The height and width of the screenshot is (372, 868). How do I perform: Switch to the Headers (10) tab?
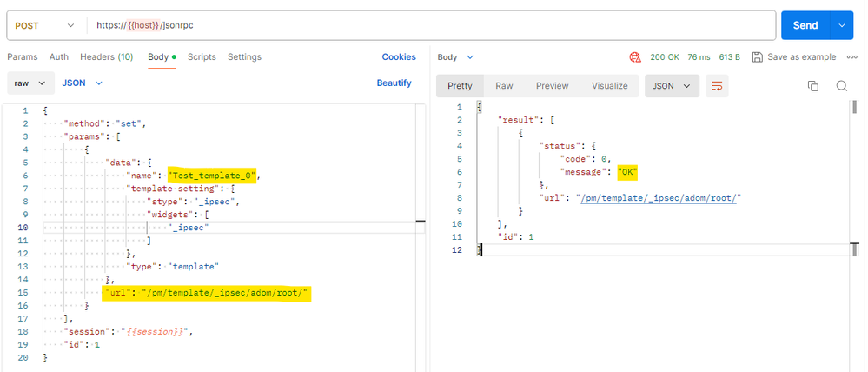click(x=106, y=57)
